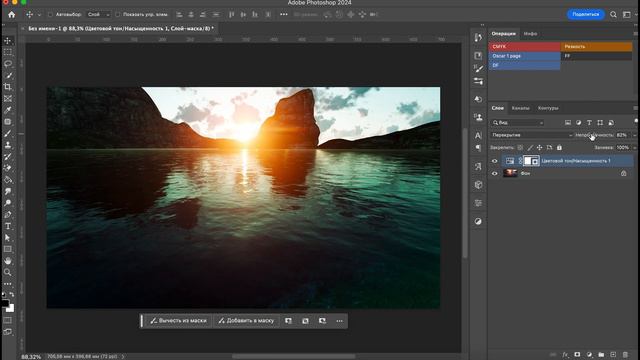
Task: Open Paragraph panel icon in collapsed strip
Action: [x=478, y=148]
